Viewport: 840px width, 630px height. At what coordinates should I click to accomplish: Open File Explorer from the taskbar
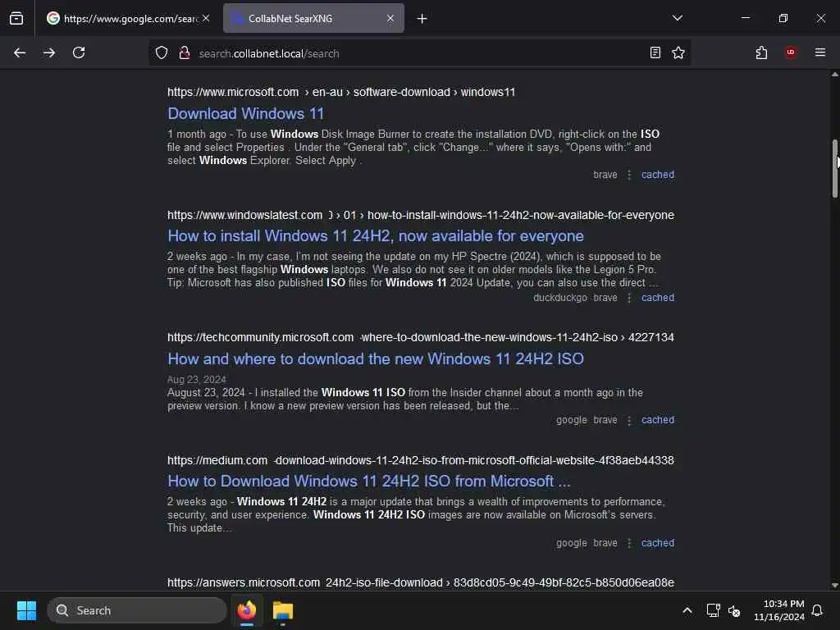pos(283,610)
